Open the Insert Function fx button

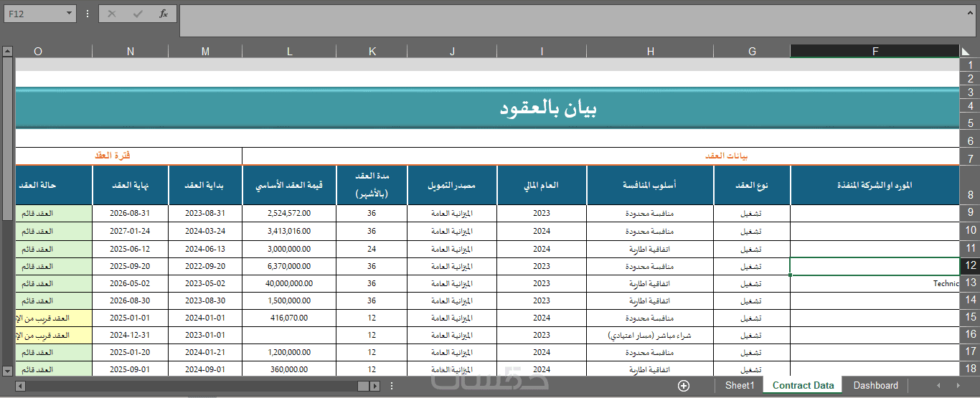tap(164, 14)
